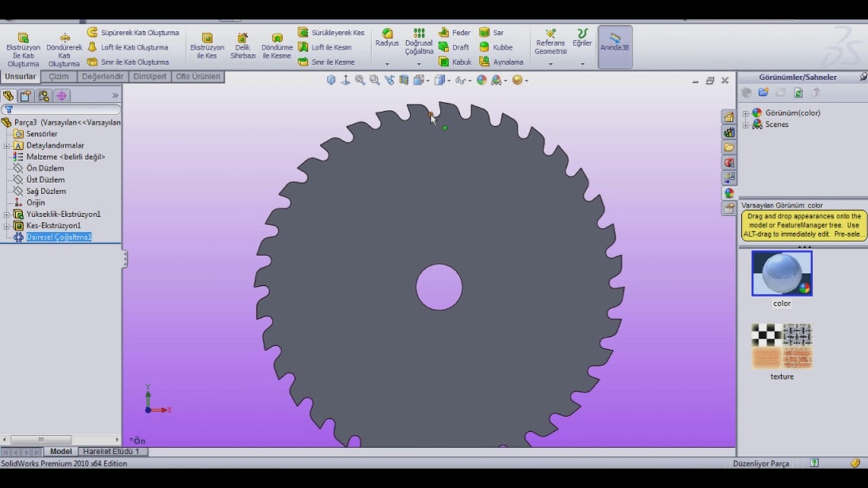Select Sağ Düzlem plane
This screenshot has height=488, width=868.
coord(45,191)
